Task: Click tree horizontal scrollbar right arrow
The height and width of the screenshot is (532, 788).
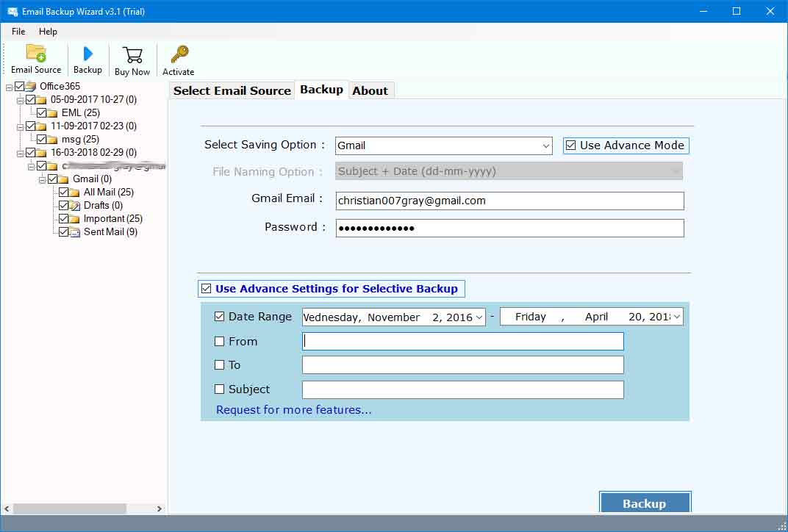Action: pyautogui.click(x=160, y=509)
